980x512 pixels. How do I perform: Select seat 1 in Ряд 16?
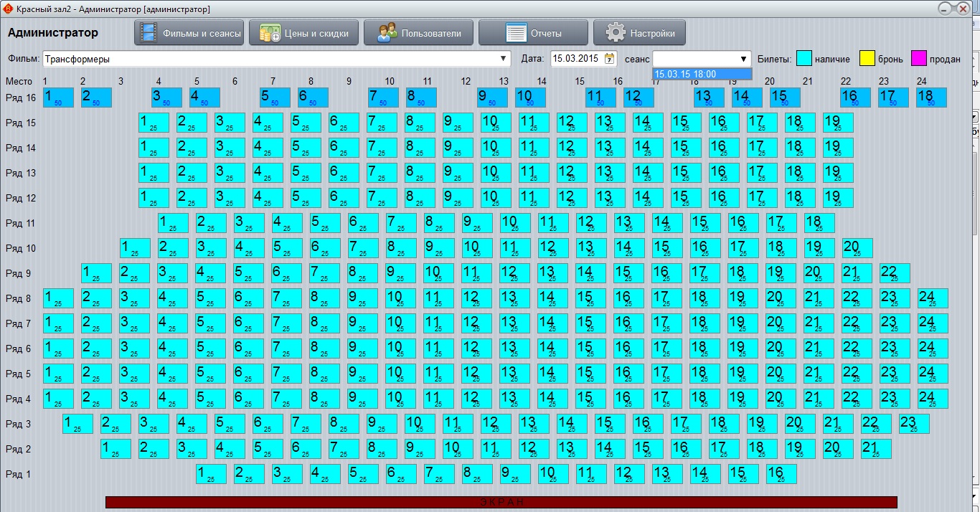pyautogui.click(x=58, y=98)
